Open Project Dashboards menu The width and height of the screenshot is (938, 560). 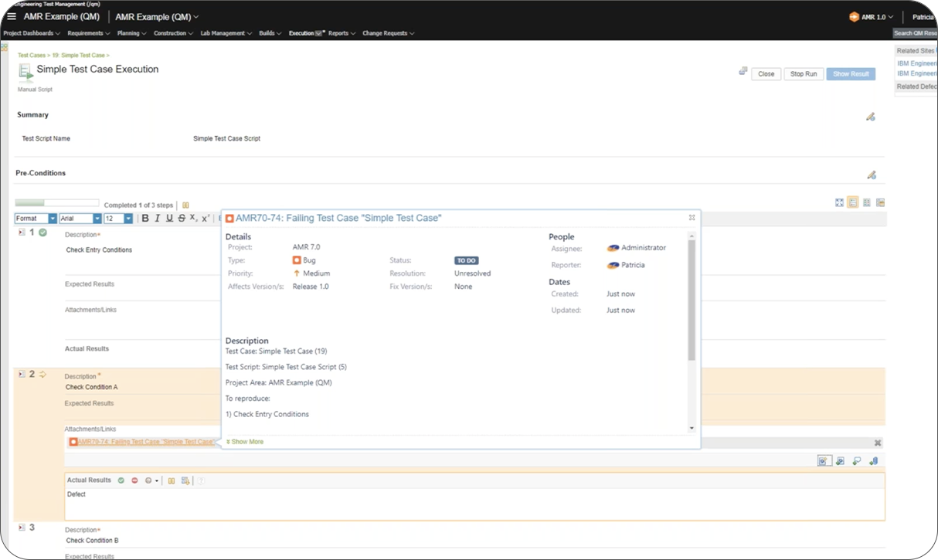pyautogui.click(x=32, y=33)
